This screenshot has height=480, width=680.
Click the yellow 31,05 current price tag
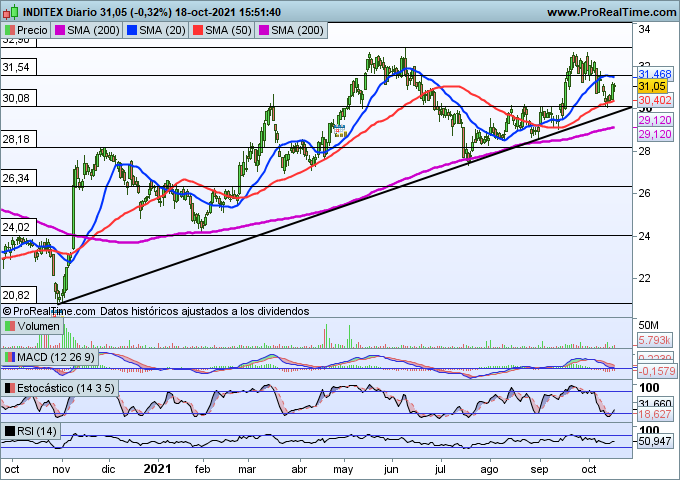click(x=652, y=86)
